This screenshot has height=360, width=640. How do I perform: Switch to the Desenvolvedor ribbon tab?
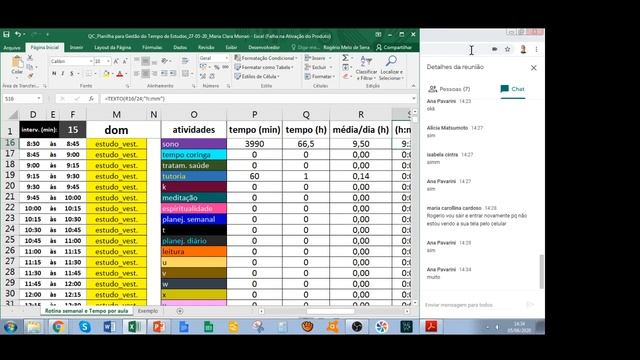point(264,47)
